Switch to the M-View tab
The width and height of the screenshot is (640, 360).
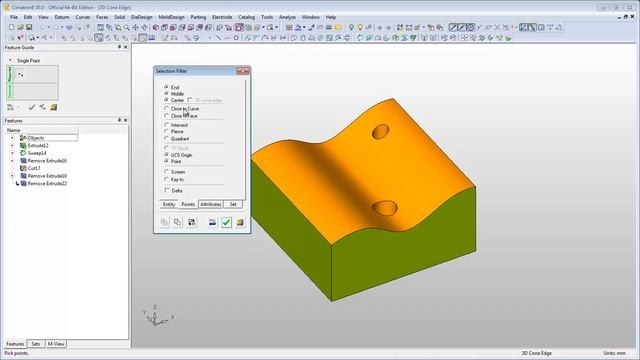click(x=56, y=344)
